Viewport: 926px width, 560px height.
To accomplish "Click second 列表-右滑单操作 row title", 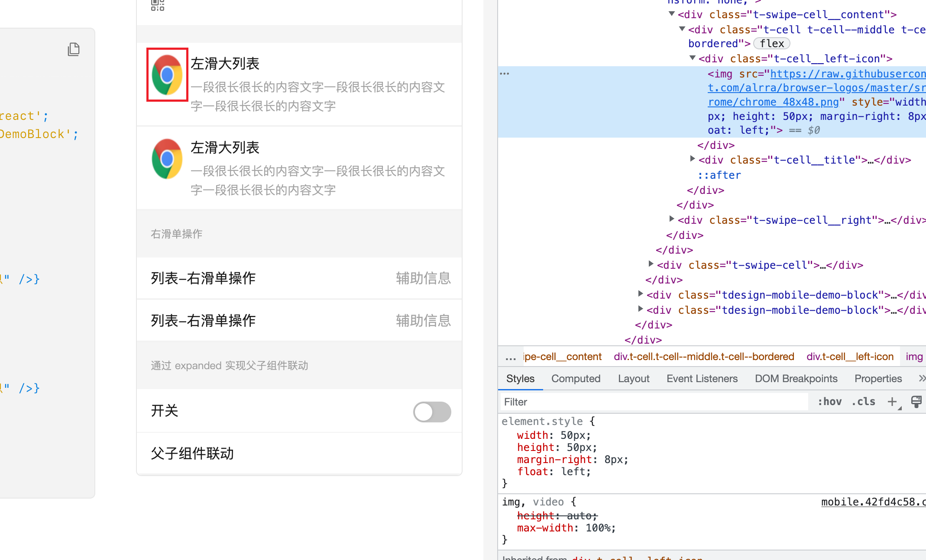I will click(x=203, y=321).
